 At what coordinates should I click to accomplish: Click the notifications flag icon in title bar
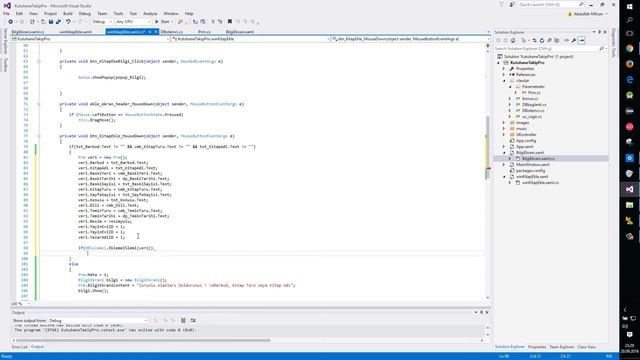(502, 4)
